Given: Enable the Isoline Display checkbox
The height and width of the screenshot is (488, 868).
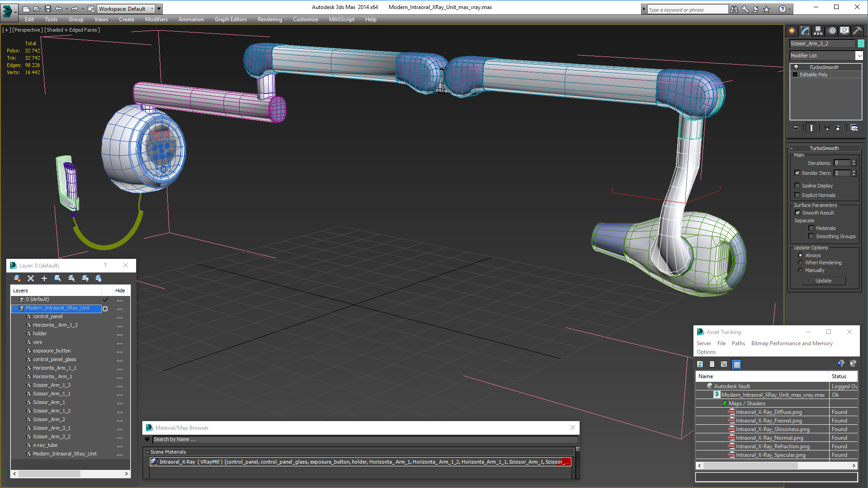Looking at the screenshot, I should pos(797,186).
